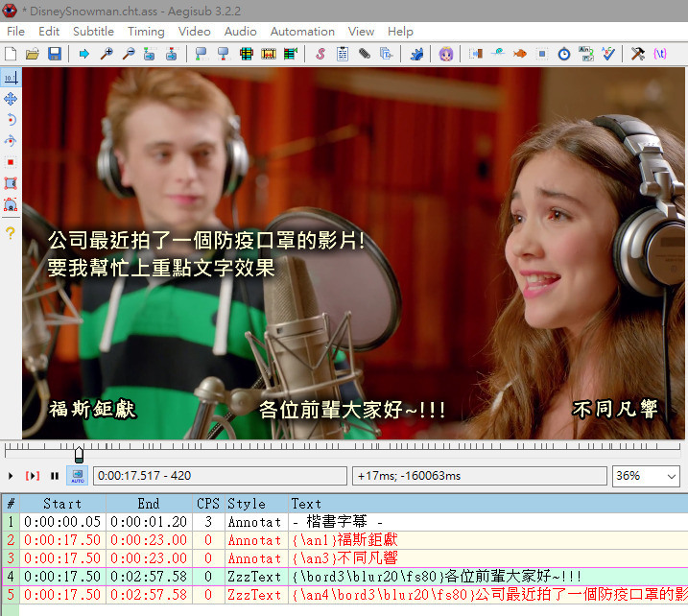This screenshot has height=616, width=688.
Task: Open Attachments paperclip icon
Action: click(365, 54)
